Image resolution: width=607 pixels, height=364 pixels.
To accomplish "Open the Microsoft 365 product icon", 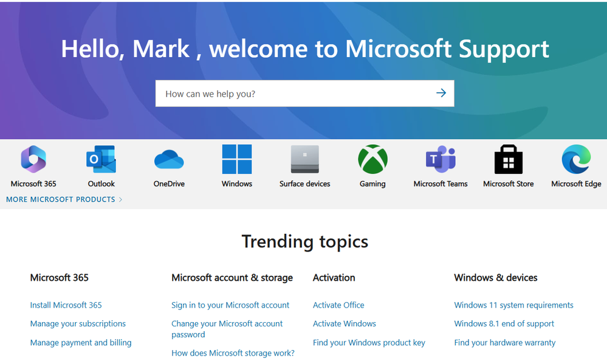I will (x=33, y=159).
